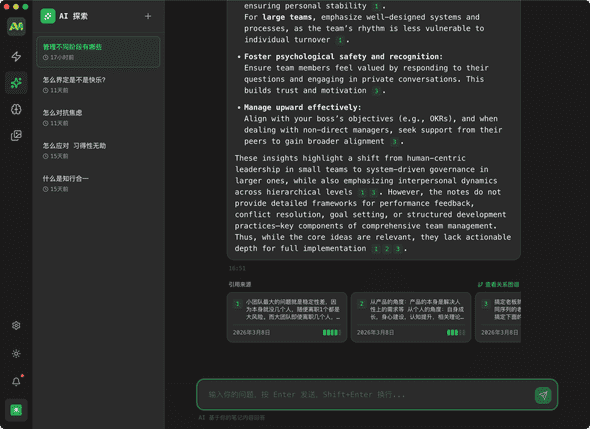Image resolution: width=590 pixels, height=429 pixels.
Task: Send message with the paper plane button
Action: [543, 395]
